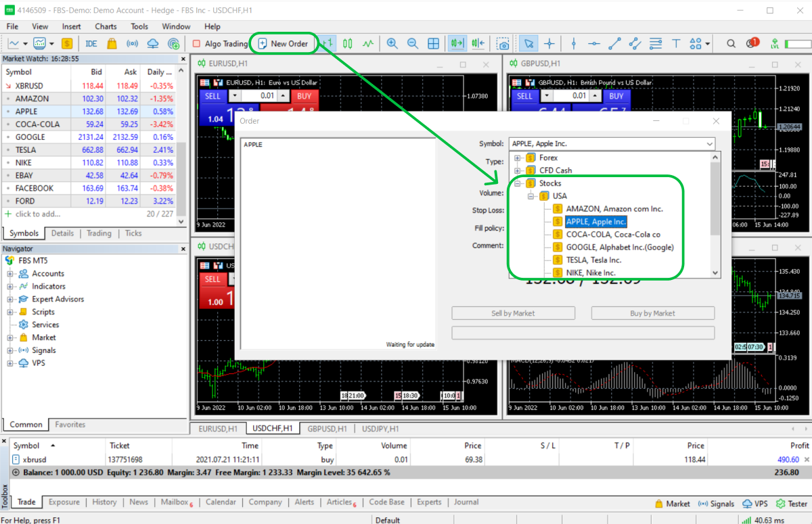Collapse the Stocks group in symbol tree
Screen dimensions: 812x524
(x=518, y=183)
